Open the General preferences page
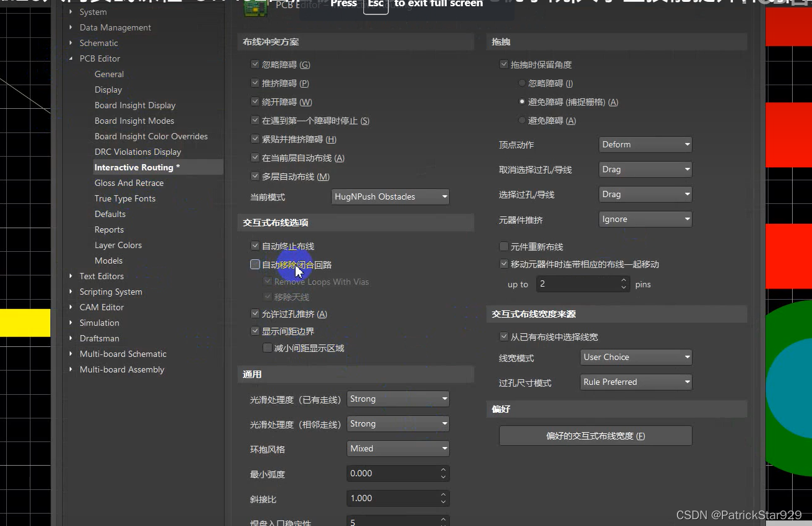This screenshot has height=526, width=812. [x=109, y=74]
